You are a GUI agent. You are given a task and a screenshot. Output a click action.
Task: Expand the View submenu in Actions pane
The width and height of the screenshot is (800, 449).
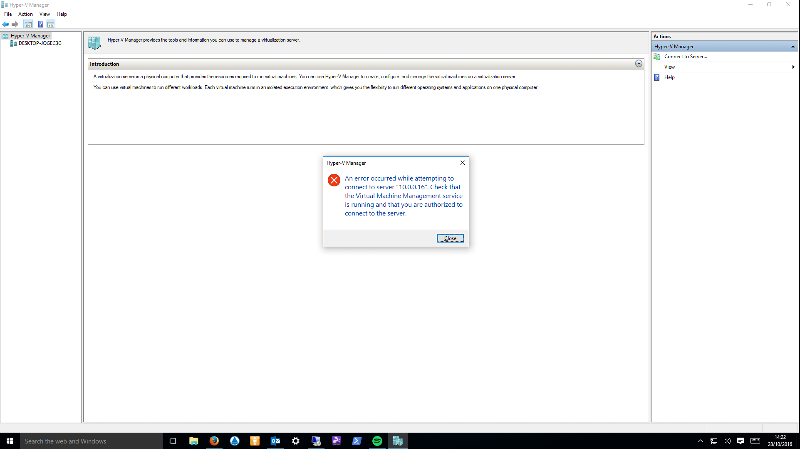click(x=793, y=67)
